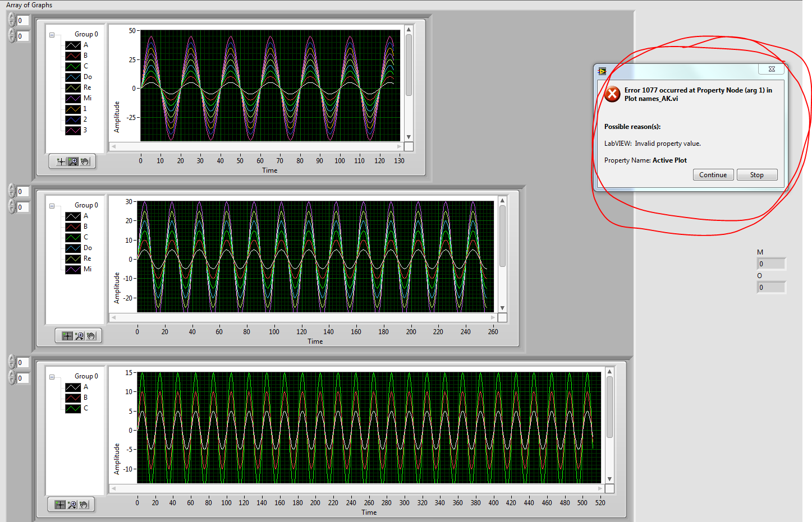The width and height of the screenshot is (812, 522).
Task: Click lower index stepper beside the top graph
Action: (12, 36)
